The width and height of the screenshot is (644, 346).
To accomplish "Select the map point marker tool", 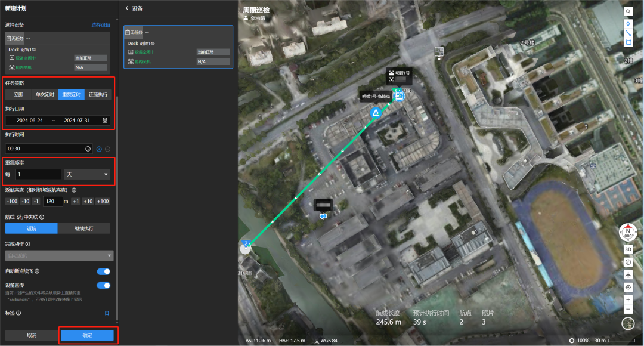I will [x=628, y=24].
